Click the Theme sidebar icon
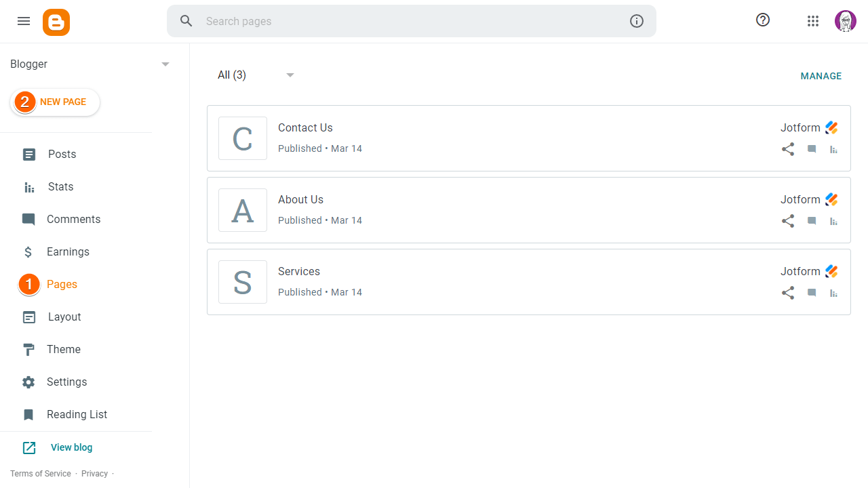 (28, 349)
